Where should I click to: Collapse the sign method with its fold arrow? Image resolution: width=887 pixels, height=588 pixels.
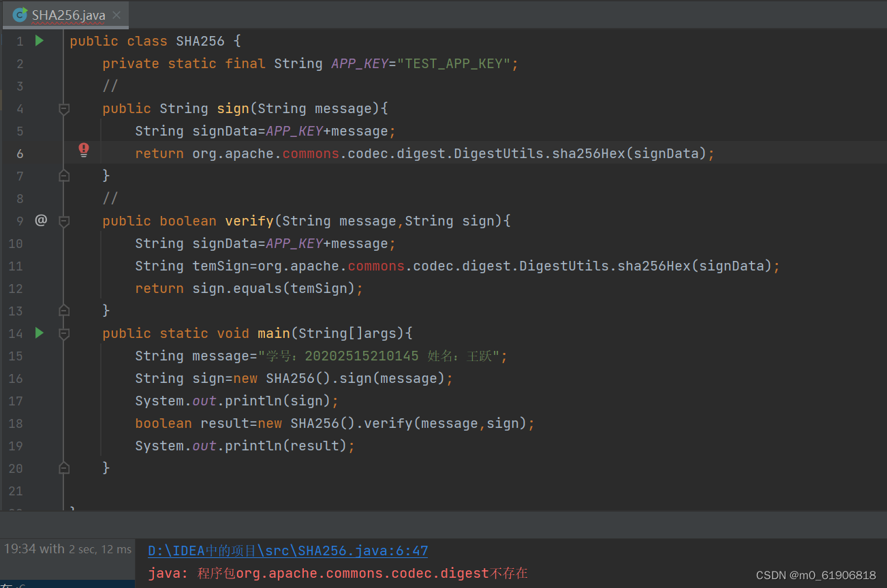64,108
